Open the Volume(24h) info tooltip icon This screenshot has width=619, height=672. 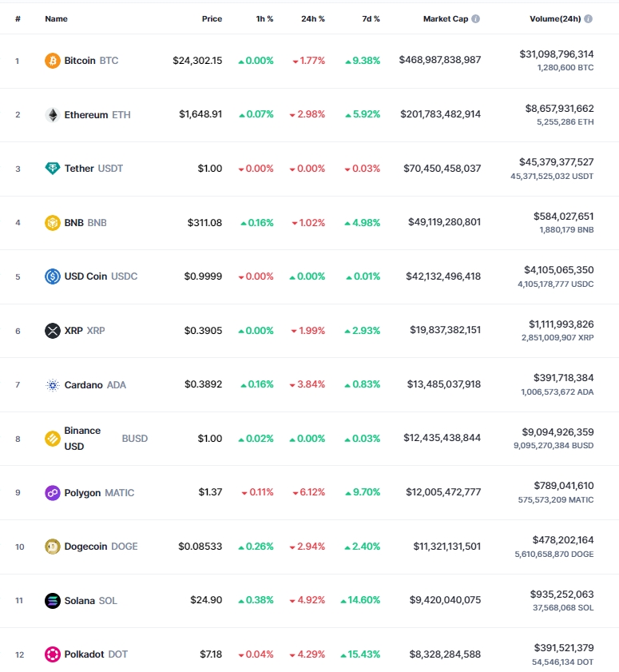click(588, 19)
